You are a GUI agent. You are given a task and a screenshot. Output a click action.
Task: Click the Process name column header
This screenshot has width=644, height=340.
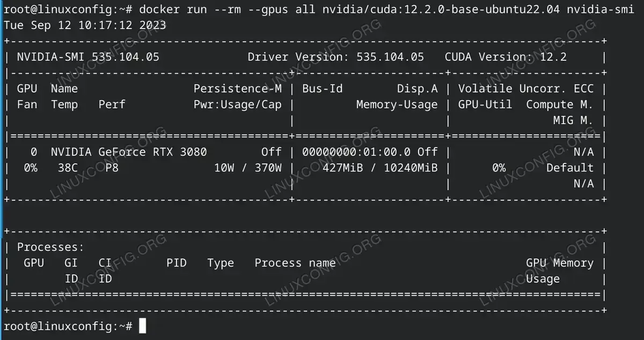[x=295, y=263]
